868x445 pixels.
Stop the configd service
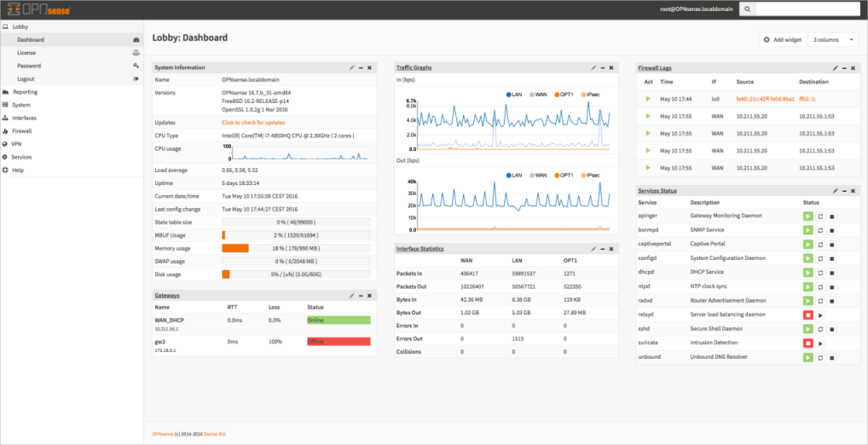click(832, 258)
